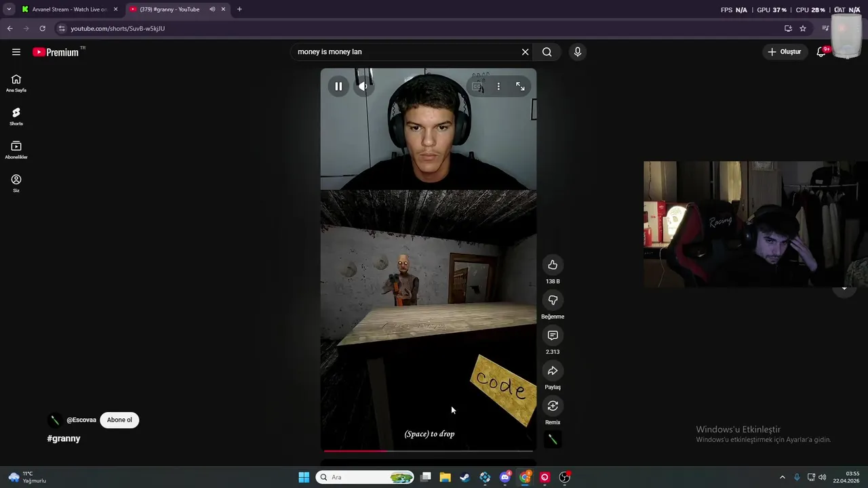Focus the YouTube search input field
This screenshot has height=488, width=868.
click(406, 52)
